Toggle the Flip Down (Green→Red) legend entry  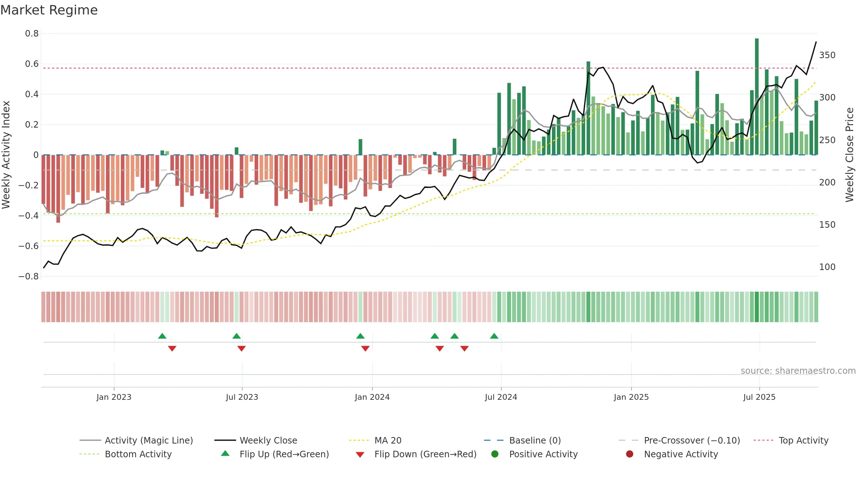pos(416,454)
